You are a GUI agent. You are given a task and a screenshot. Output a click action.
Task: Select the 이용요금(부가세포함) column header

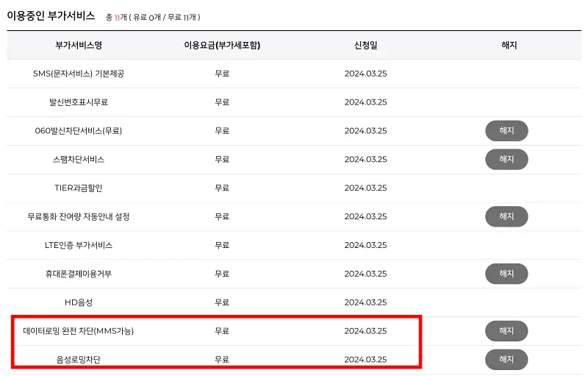[222, 46]
